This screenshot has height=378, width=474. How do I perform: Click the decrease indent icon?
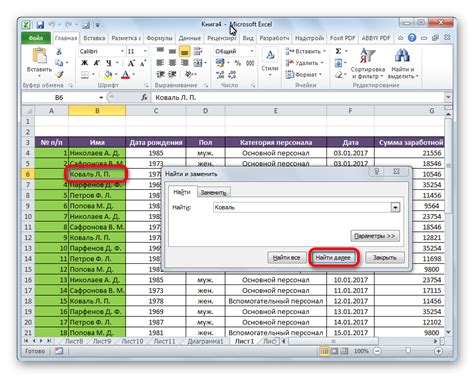[x=160, y=74]
